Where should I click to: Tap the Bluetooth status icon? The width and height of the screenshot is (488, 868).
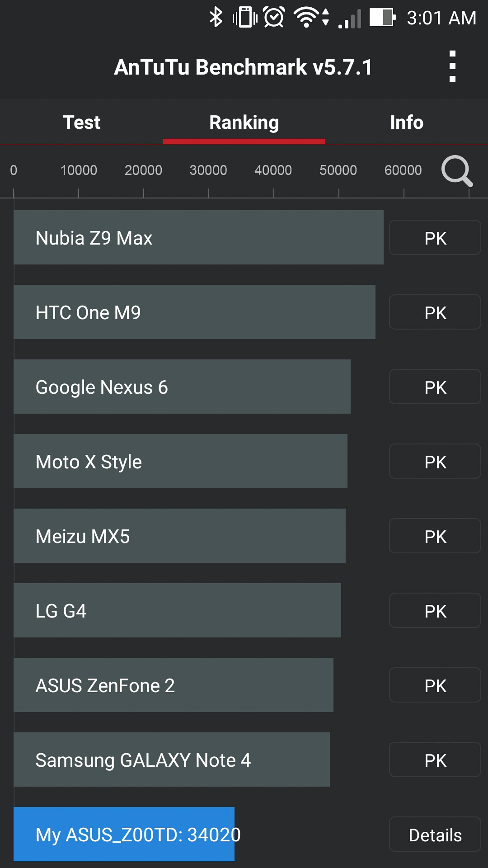(216, 18)
